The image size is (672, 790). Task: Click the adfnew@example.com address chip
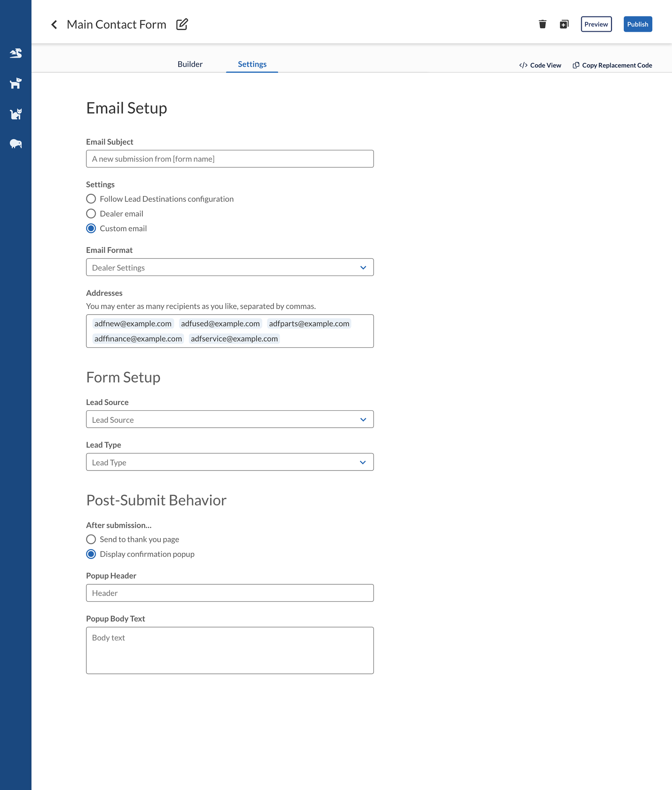tap(133, 323)
